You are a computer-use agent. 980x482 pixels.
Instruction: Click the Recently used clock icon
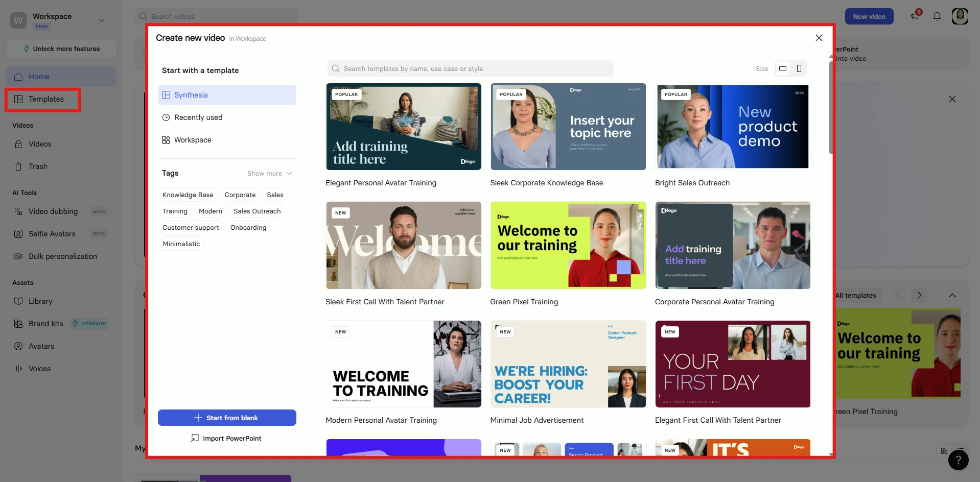point(166,117)
